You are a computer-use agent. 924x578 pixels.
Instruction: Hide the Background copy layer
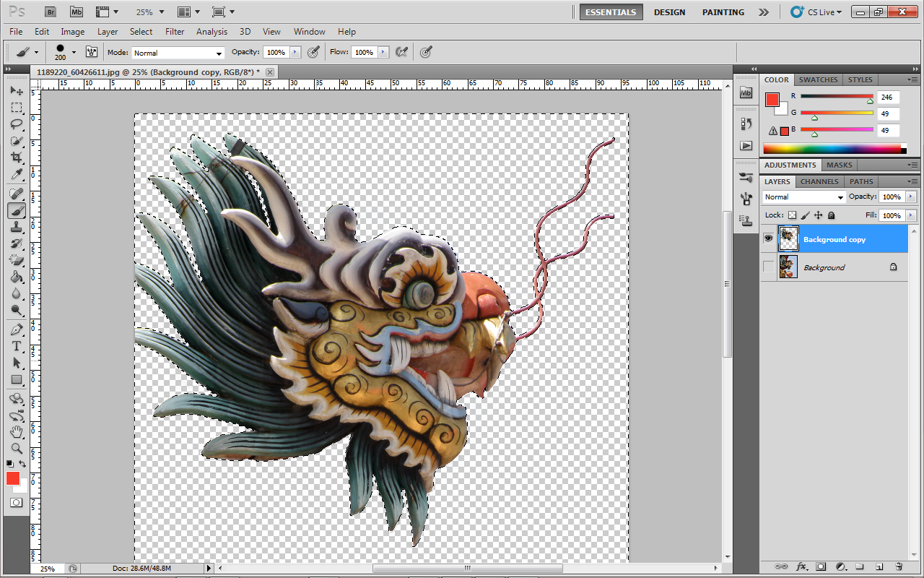768,239
